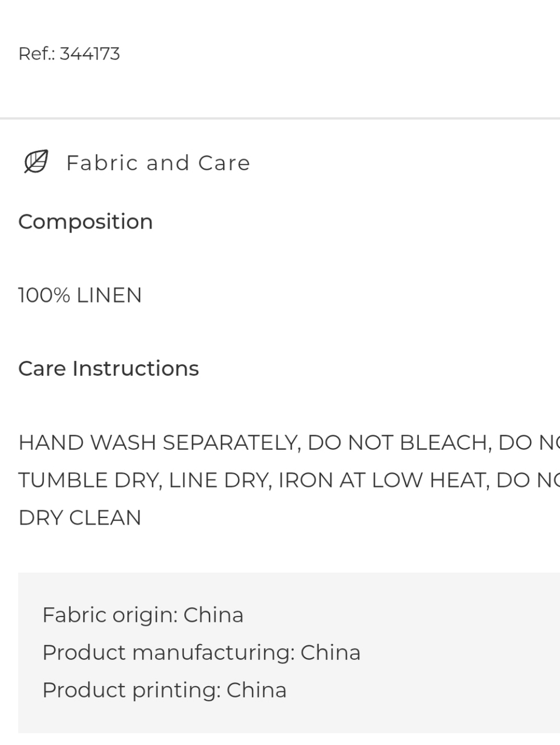Click the "Product printing" label

coord(131,690)
